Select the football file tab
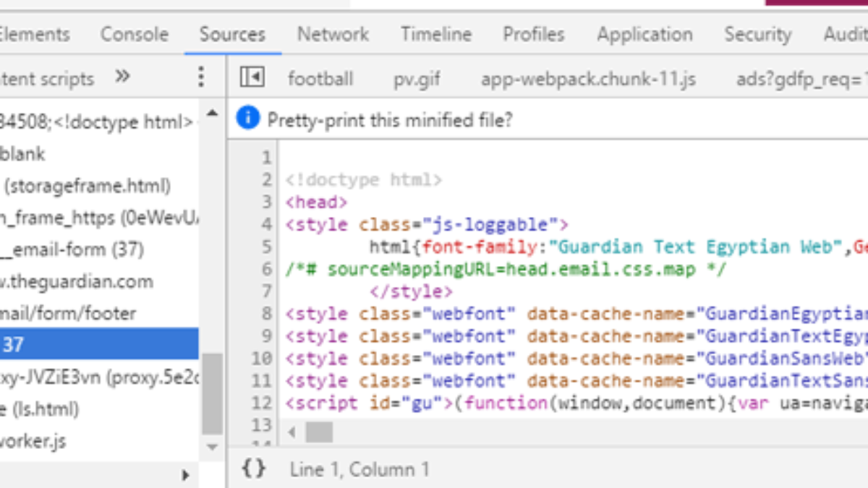 point(320,79)
